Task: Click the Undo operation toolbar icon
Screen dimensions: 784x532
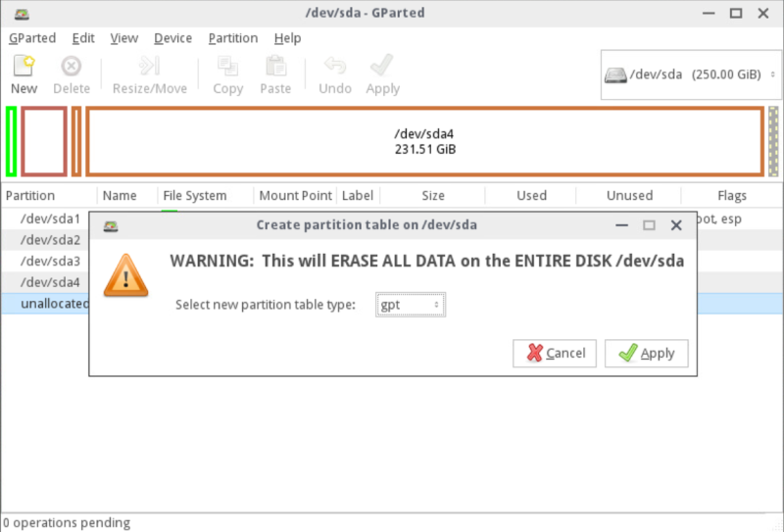Action: tap(335, 68)
